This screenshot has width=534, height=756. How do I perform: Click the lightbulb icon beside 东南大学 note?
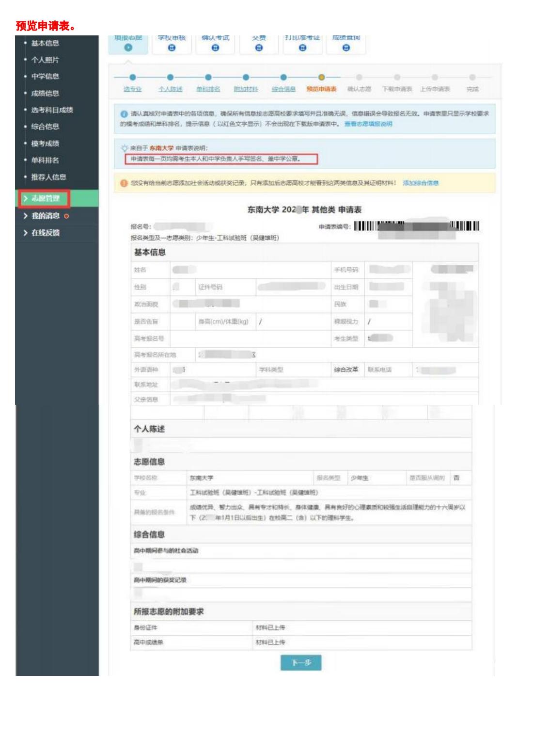[125, 148]
